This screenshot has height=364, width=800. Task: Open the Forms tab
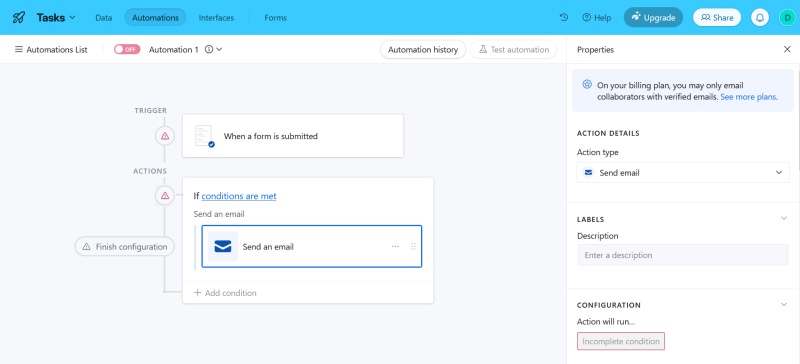tap(276, 17)
